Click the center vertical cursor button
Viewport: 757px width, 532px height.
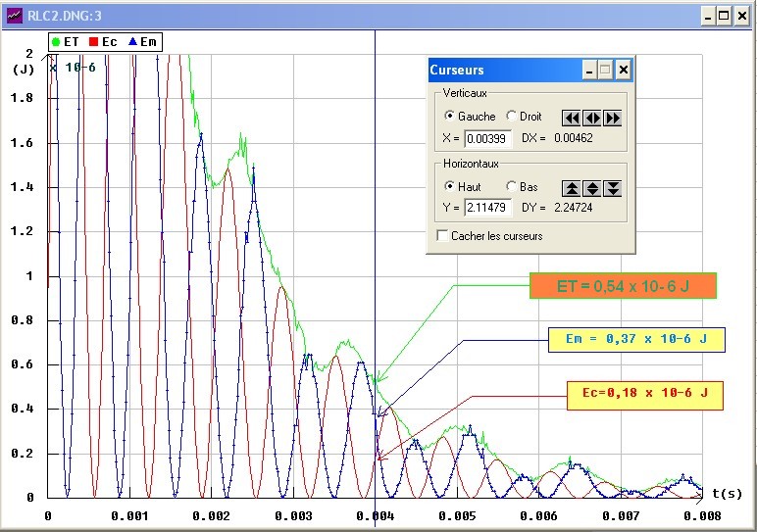pos(592,118)
